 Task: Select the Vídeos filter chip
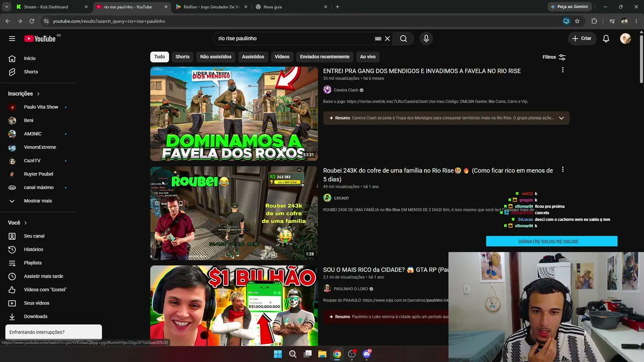click(282, 57)
